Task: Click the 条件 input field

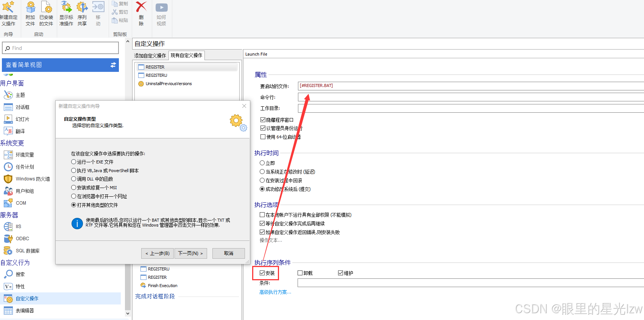Action: (x=471, y=283)
